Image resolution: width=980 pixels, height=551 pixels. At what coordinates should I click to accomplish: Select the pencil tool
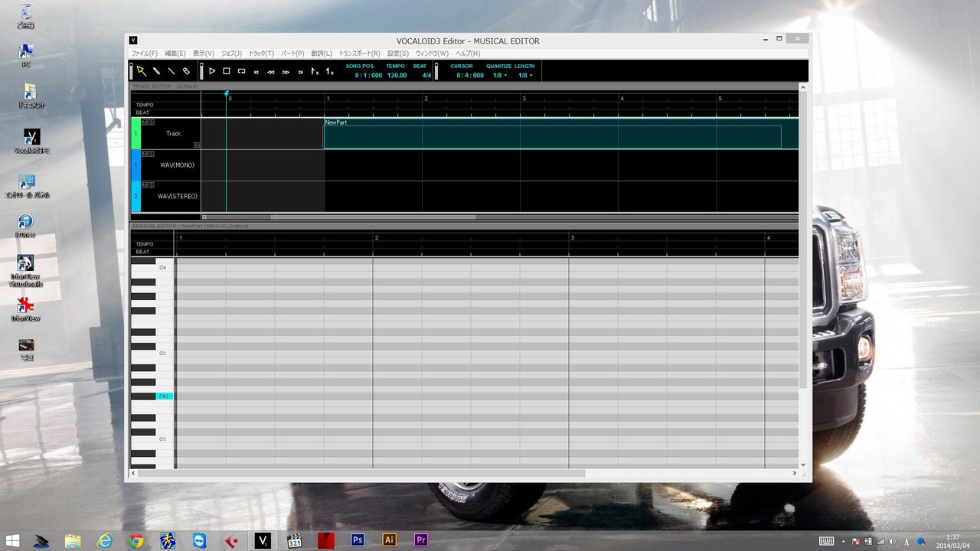tap(156, 71)
